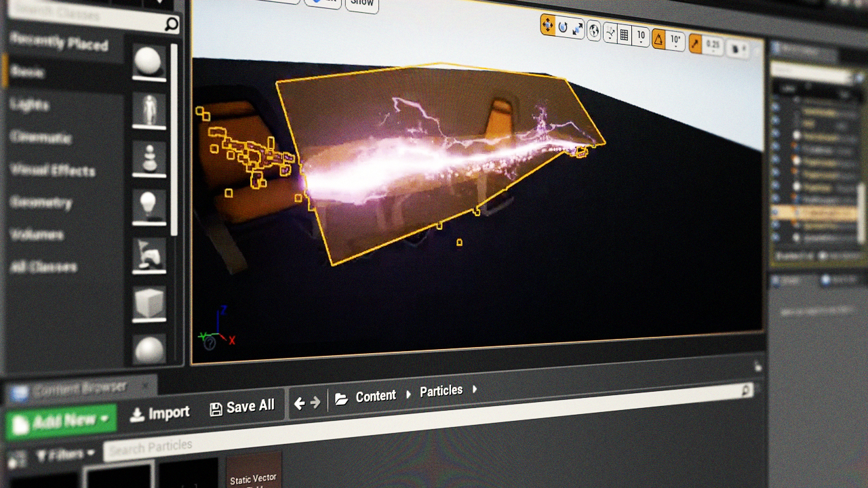This screenshot has width=868, height=488.
Task: Open the Add New dropdown
Action: pos(61,422)
